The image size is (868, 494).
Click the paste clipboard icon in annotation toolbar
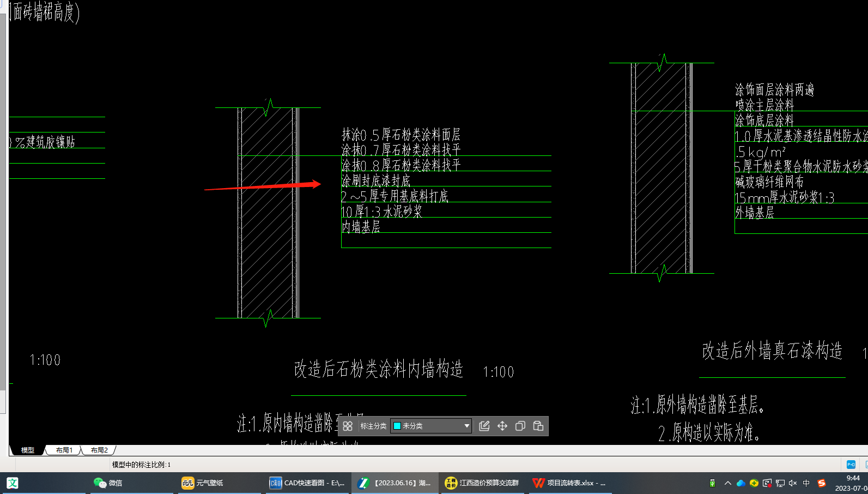coord(538,426)
